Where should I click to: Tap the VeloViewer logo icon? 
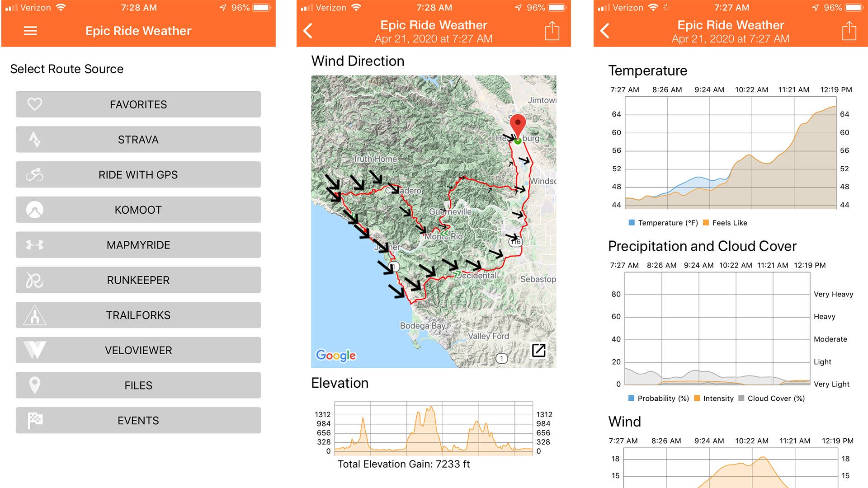click(35, 350)
